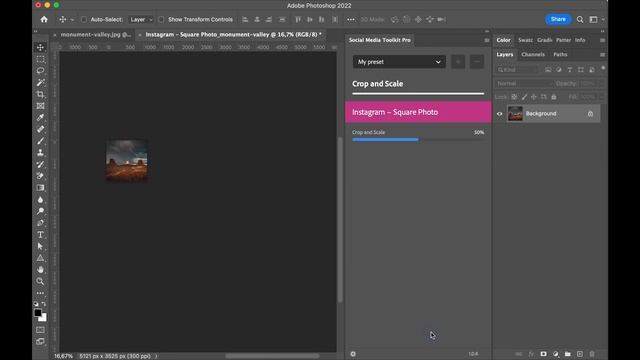Switch to the Paths tab
Screen dimensions: 640x360
(x=560, y=54)
